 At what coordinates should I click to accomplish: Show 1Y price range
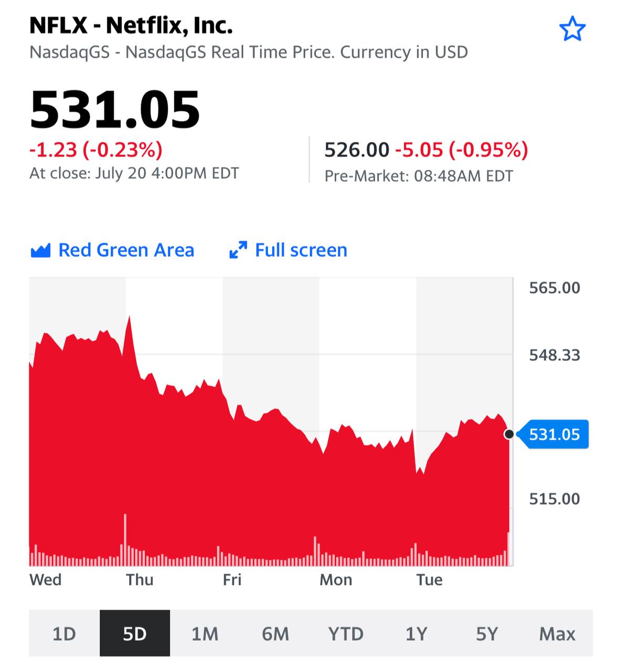tap(416, 633)
